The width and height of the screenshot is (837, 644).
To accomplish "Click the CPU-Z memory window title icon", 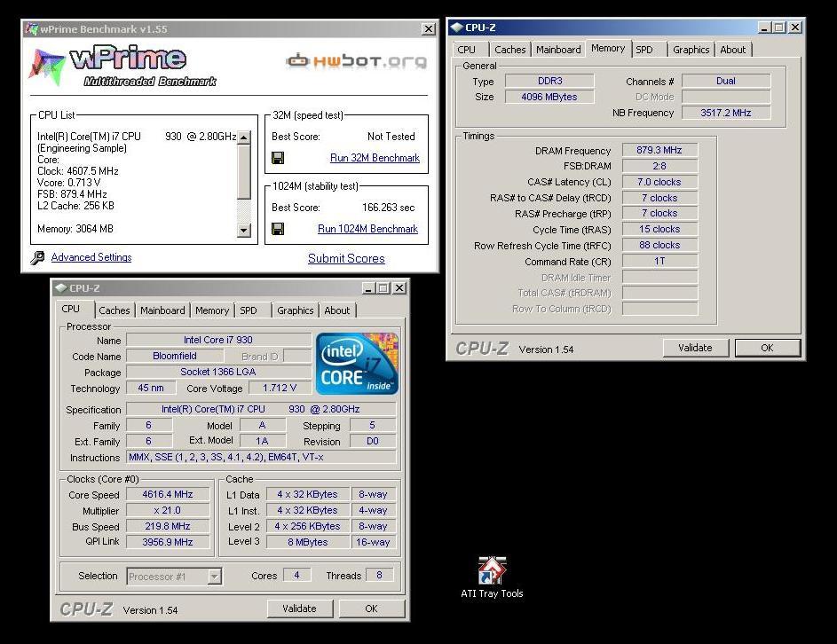I will tap(456, 27).
